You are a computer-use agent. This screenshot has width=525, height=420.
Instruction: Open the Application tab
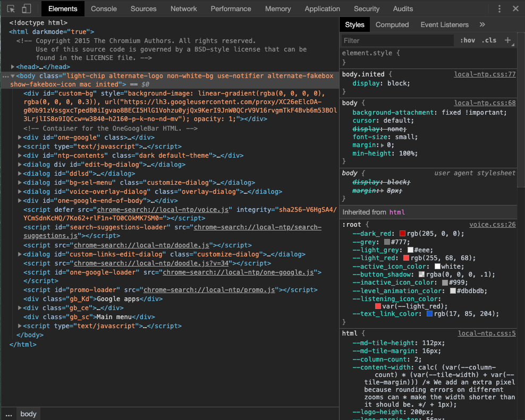[x=322, y=8]
